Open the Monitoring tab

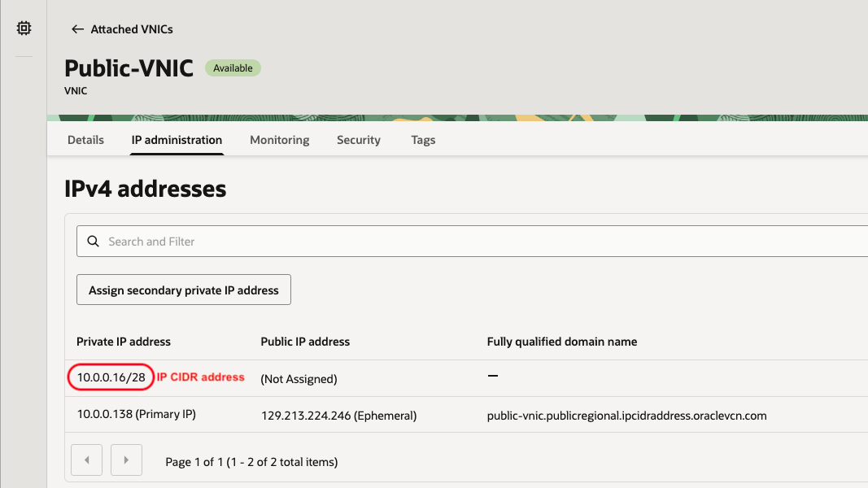coord(279,140)
